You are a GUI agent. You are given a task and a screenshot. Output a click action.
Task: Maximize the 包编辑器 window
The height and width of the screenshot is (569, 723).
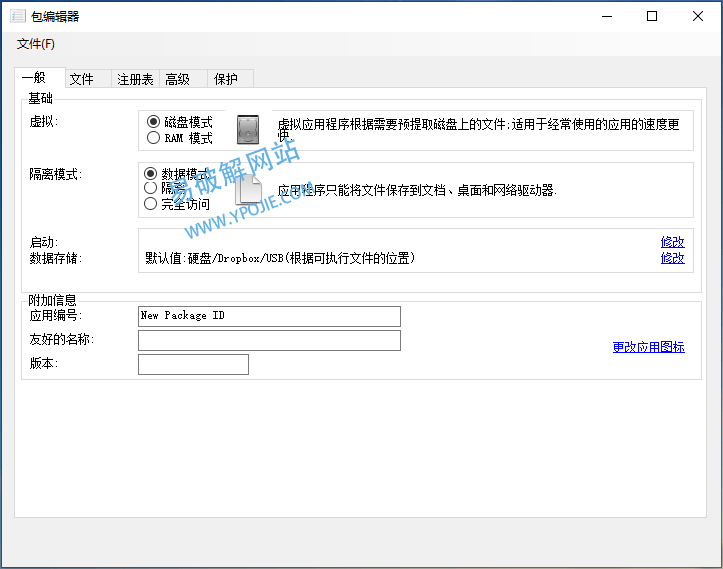(x=652, y=16)
